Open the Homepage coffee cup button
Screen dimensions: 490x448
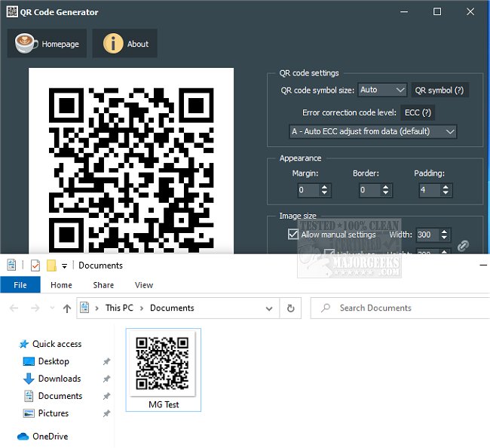pos(47,44)
